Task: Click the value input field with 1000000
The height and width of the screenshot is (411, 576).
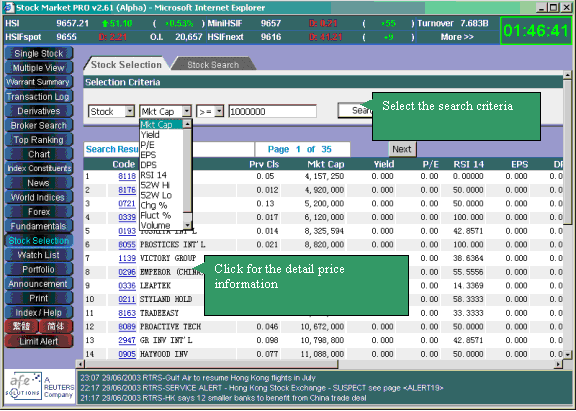Action: click(272, 111)
